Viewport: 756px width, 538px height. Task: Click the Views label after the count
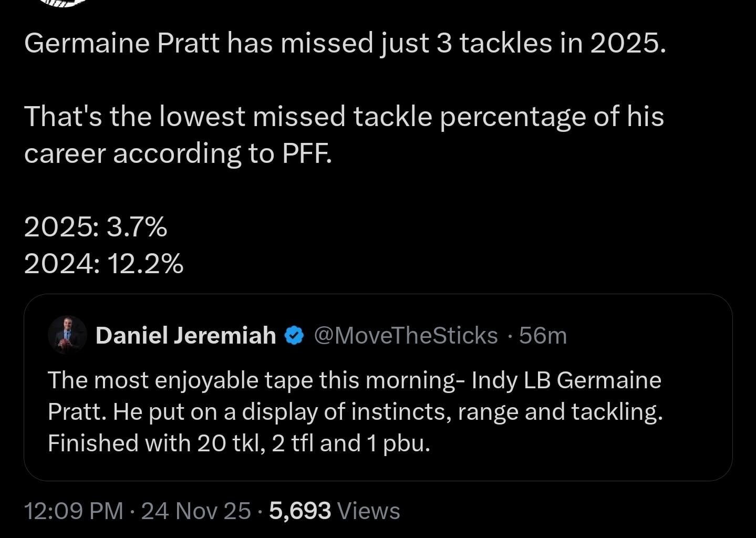click(368, 510)
